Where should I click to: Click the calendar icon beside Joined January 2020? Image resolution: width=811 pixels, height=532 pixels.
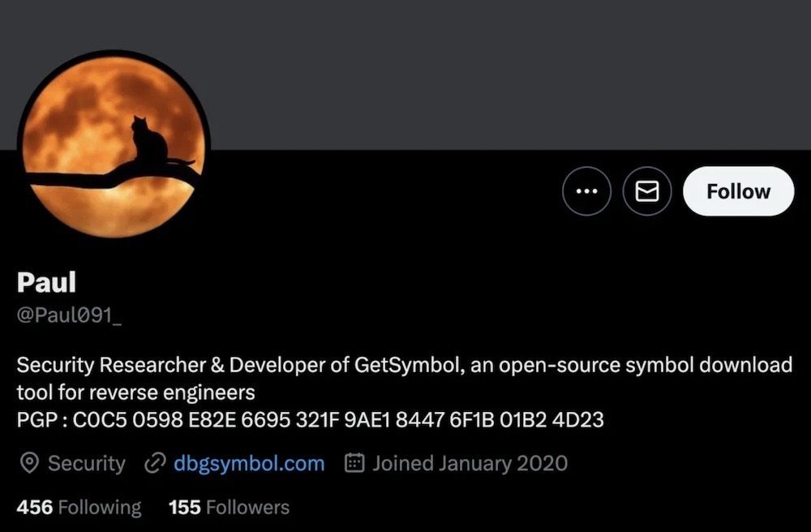coord(354,463)
